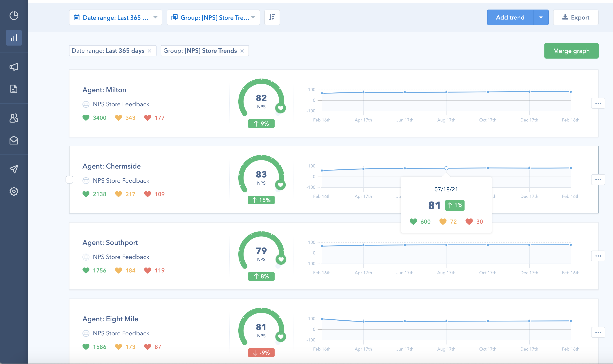Click the Eight Mile -9% decrease badge
The image size is (613, 364).
coord(261,353)
